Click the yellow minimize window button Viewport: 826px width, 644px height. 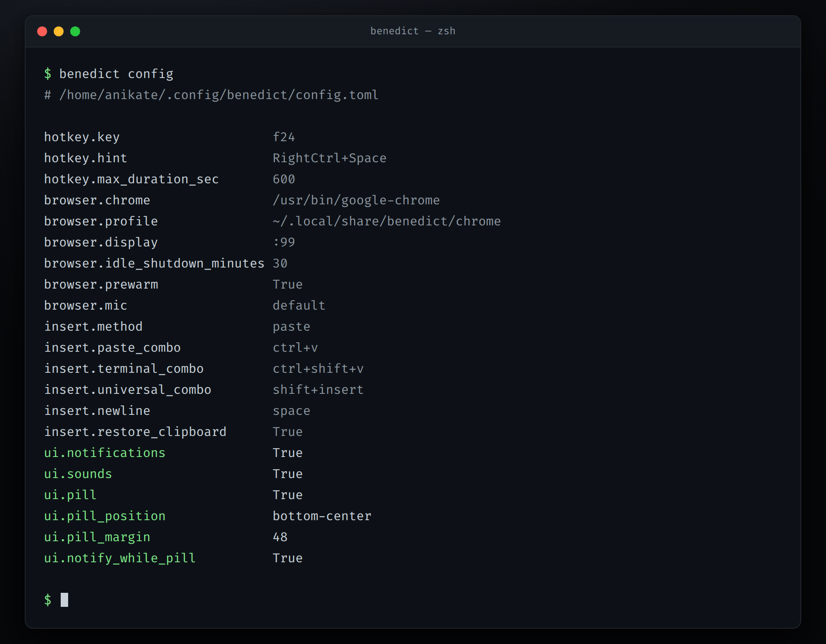coord(59,31)
